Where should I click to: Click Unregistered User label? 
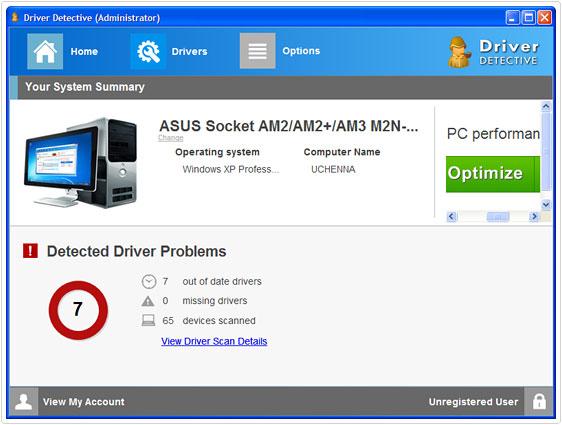[x=473, y=402]
